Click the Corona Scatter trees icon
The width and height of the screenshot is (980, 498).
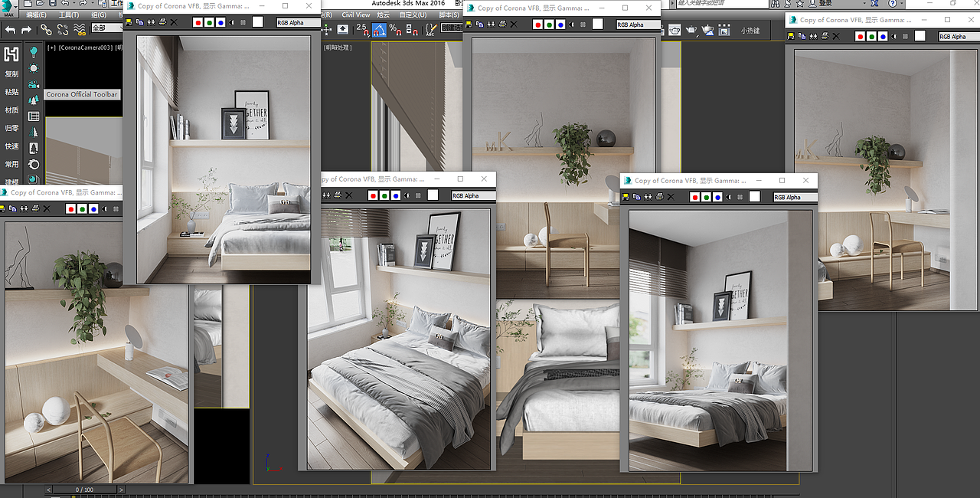click(x=34, y=100)
